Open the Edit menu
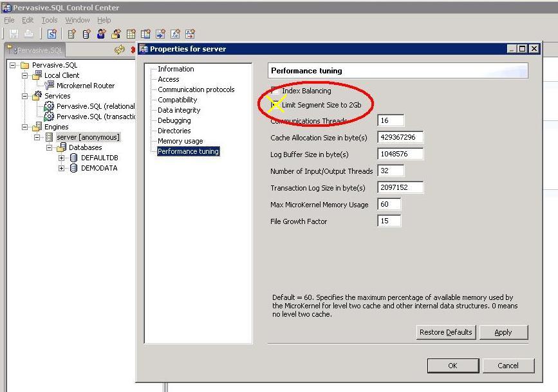The height and width of the screenshot is (392, 558). (x=28, y=20)
